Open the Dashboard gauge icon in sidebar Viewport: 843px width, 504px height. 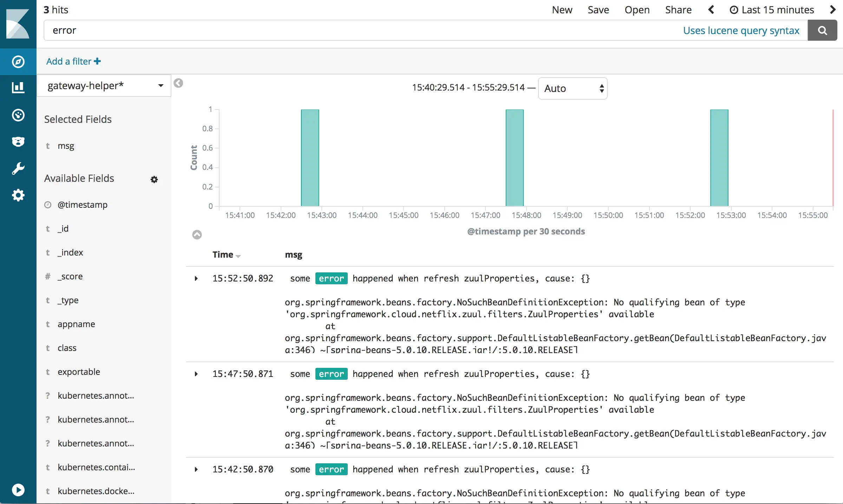[18, 115]
